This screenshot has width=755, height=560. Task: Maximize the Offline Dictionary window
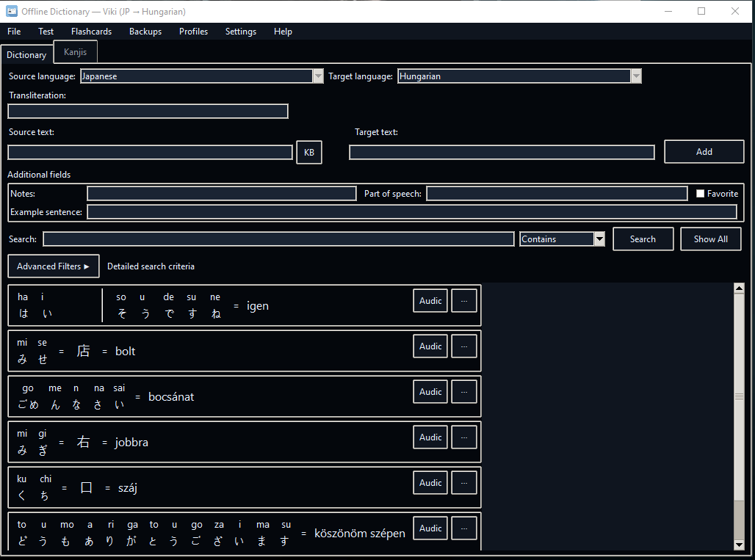click(701, 11)
